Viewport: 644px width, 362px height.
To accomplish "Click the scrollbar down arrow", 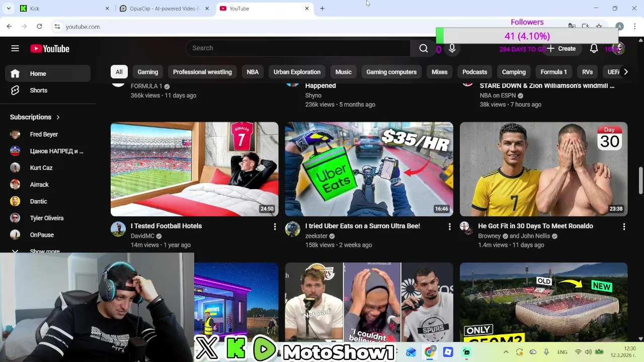I will (640, 339).
